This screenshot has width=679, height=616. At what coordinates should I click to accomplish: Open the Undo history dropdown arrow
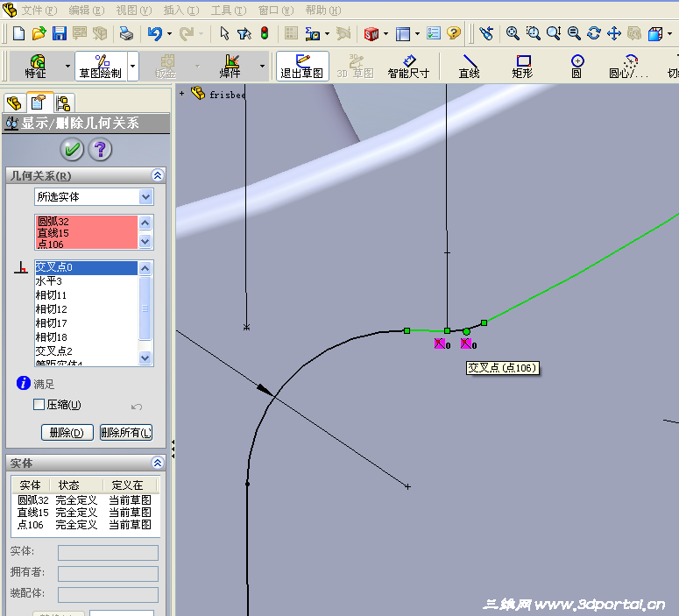pyautogui.click(x=169, y=34)
